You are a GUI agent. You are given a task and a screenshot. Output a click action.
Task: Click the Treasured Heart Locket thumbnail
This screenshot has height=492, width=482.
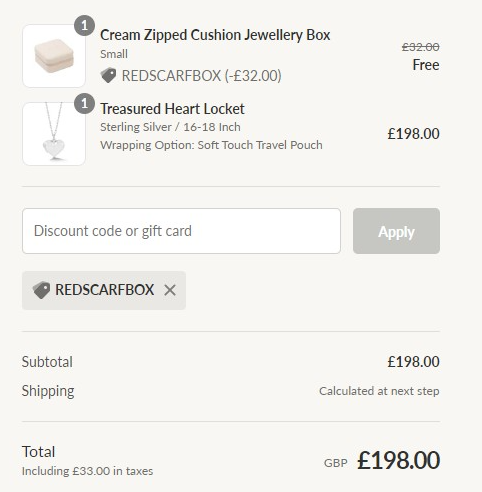pyautogui.click(x=54, y=134)
